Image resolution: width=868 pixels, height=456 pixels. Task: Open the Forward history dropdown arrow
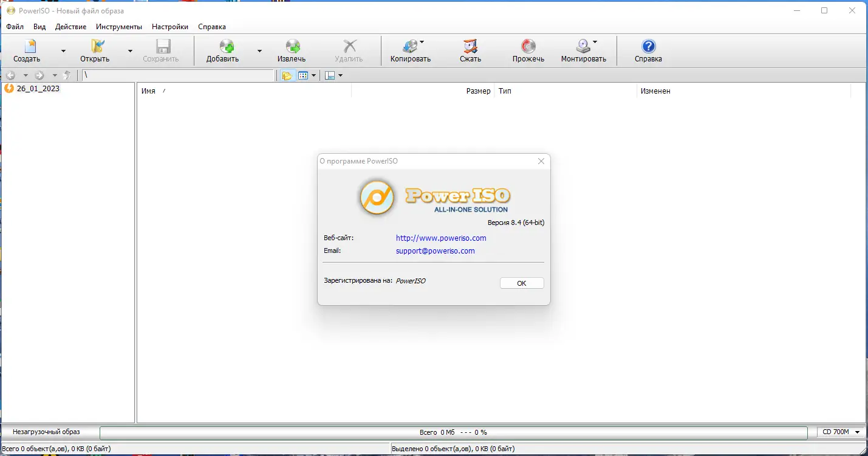click(55, 75)
